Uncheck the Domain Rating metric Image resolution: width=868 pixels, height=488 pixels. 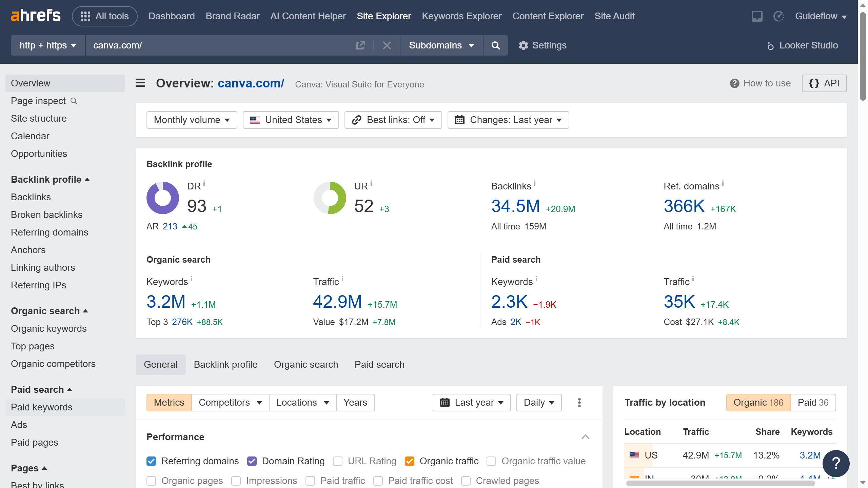(252, 461)
